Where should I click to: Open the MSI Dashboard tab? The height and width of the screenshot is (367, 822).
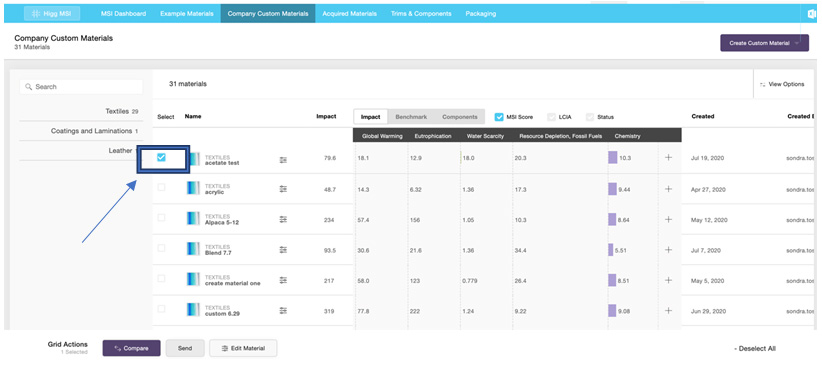coord(123,14)
